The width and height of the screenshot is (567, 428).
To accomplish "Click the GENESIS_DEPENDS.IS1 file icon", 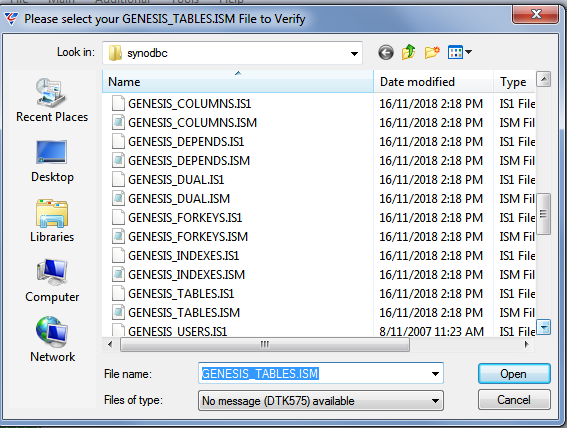I will coord(118,141).
